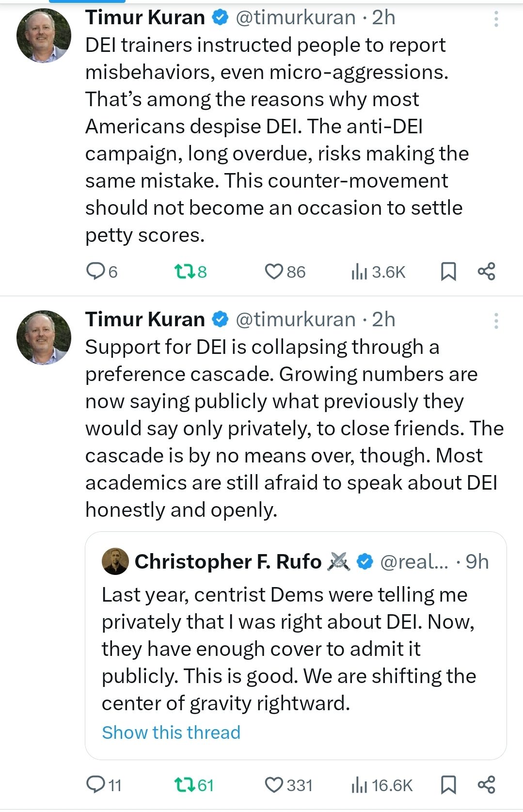
Task: Bookmark the first tweet
Action: click(x=450, y=271)
